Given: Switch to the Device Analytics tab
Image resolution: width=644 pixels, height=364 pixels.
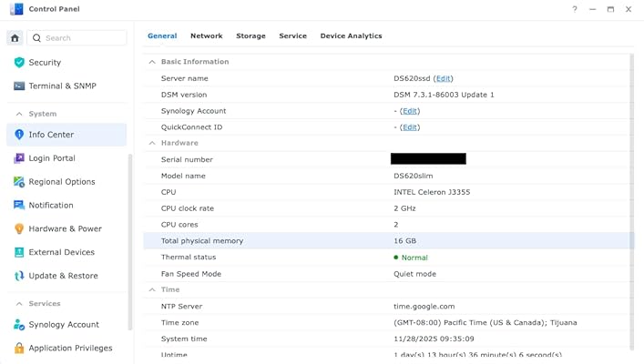Looking at the screenshot, I should point(351,35).
